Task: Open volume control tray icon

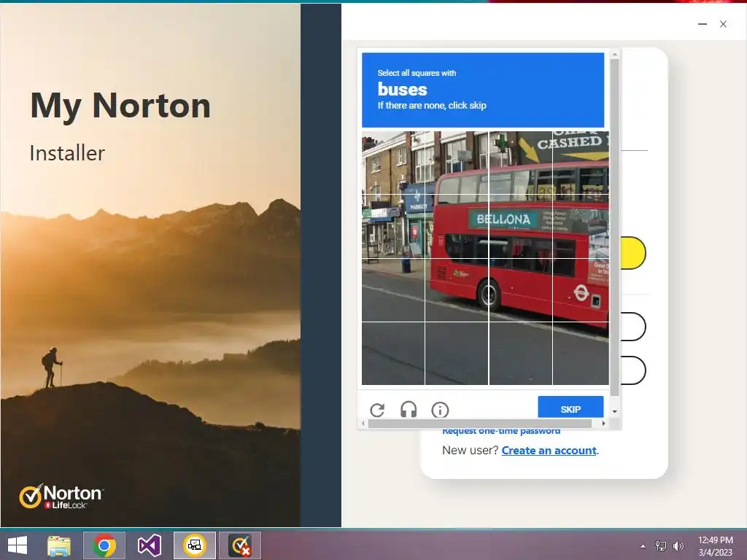Action: click(678, 546)
